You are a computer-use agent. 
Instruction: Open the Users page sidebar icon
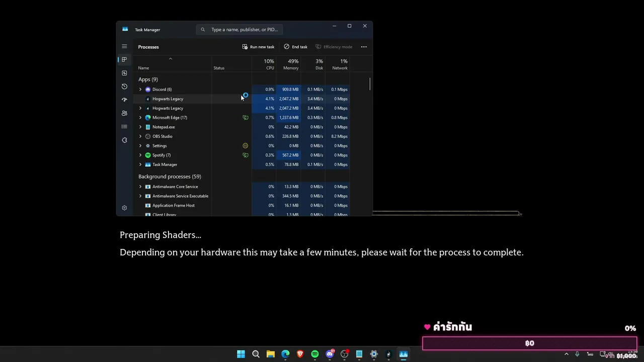(124, 113)
